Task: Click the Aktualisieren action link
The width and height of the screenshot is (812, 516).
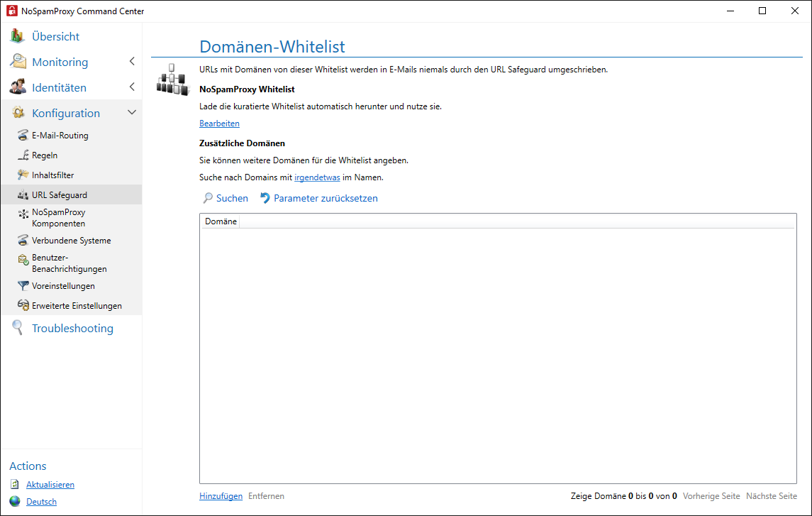Action: (x=50, y=484)
